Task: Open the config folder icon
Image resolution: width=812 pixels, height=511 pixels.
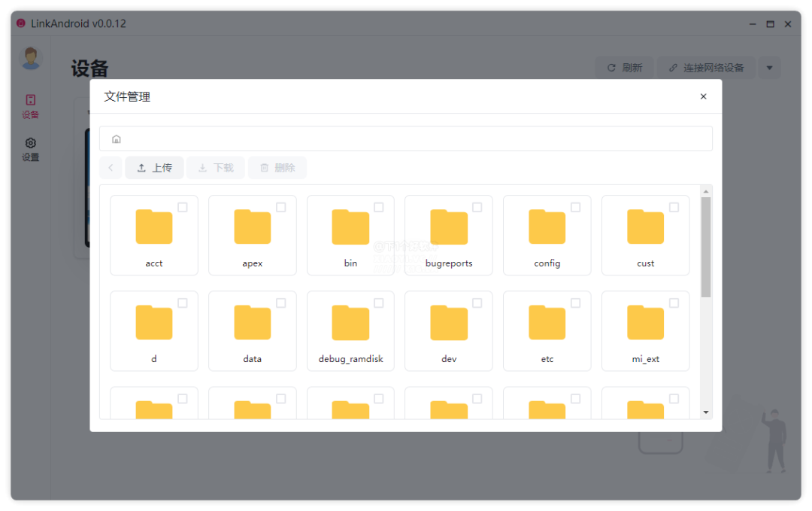Action: point(547,227)
